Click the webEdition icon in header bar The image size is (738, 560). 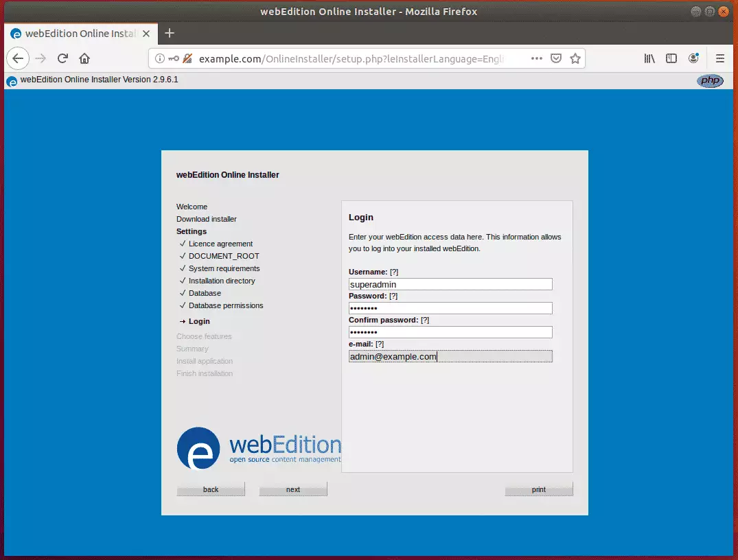12,81
